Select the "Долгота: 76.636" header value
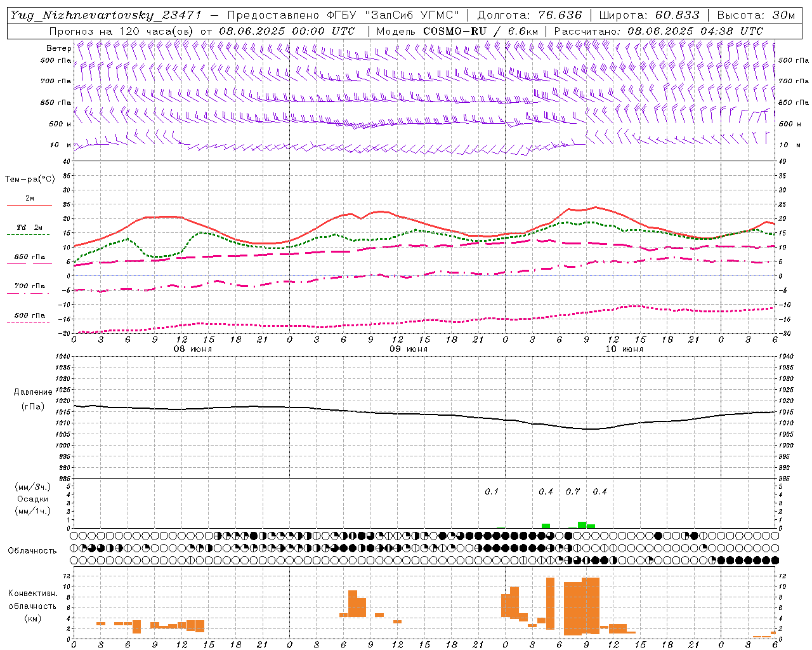 coord(530,15)
